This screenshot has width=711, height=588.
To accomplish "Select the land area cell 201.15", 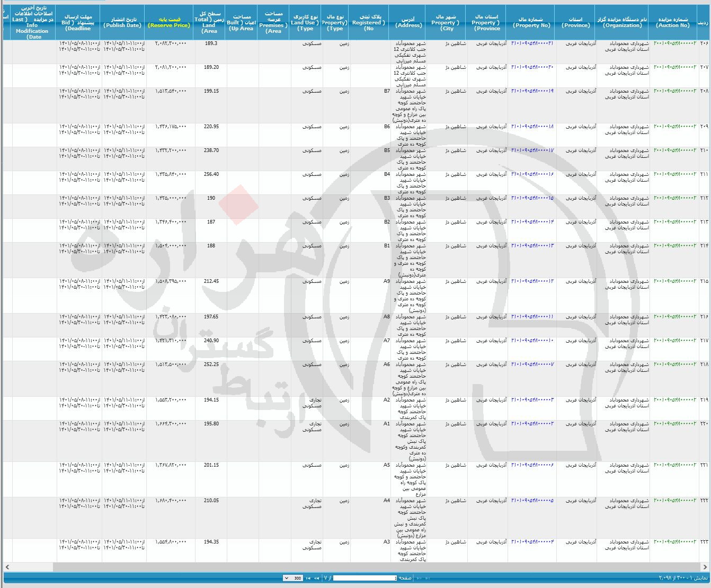I will pyautogui.click(x=211, y=465).
